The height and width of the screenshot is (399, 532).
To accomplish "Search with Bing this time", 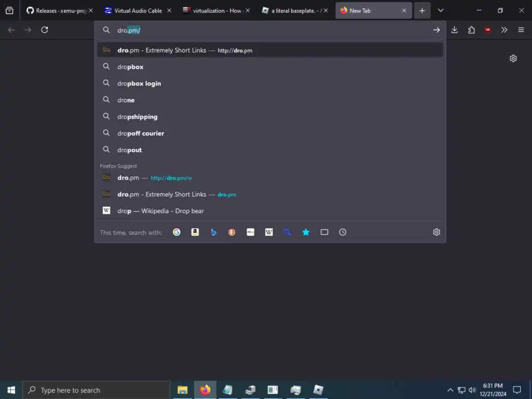I will pyautogui.click(x=213, y=232).
